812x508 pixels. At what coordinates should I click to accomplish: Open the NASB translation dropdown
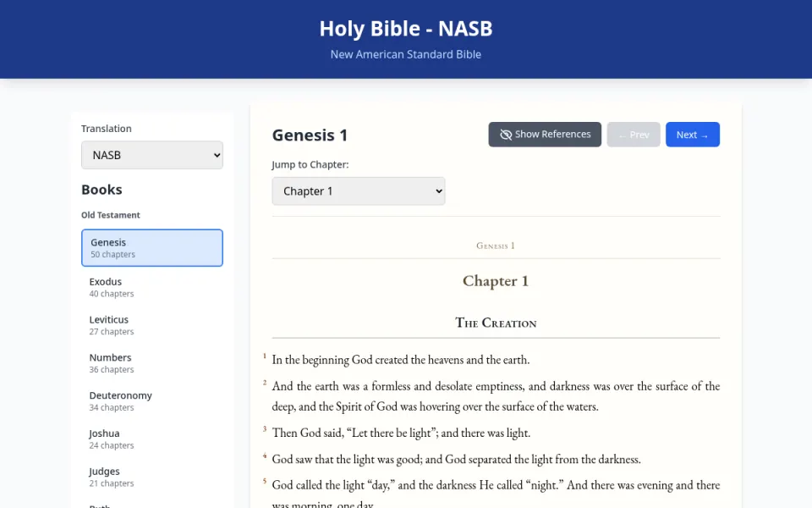click(152, 155)
